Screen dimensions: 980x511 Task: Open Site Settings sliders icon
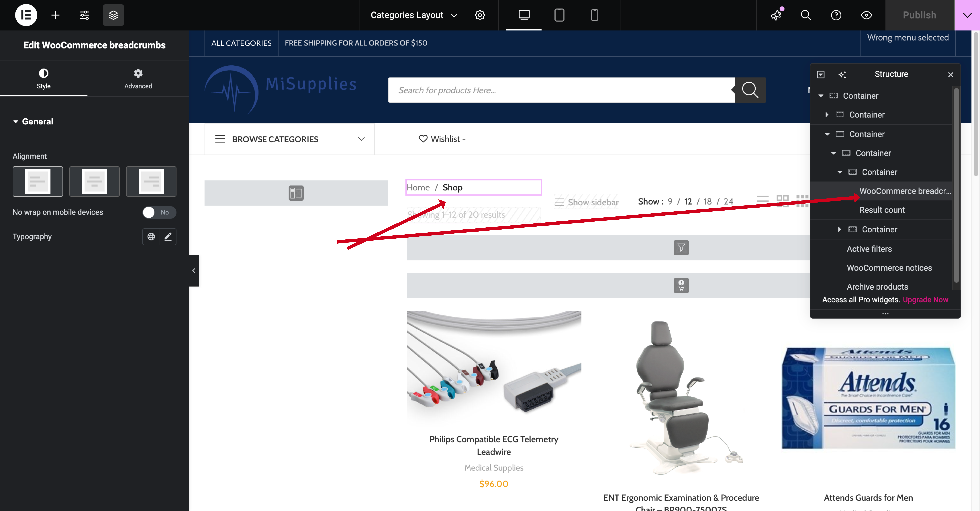point(84,15)
